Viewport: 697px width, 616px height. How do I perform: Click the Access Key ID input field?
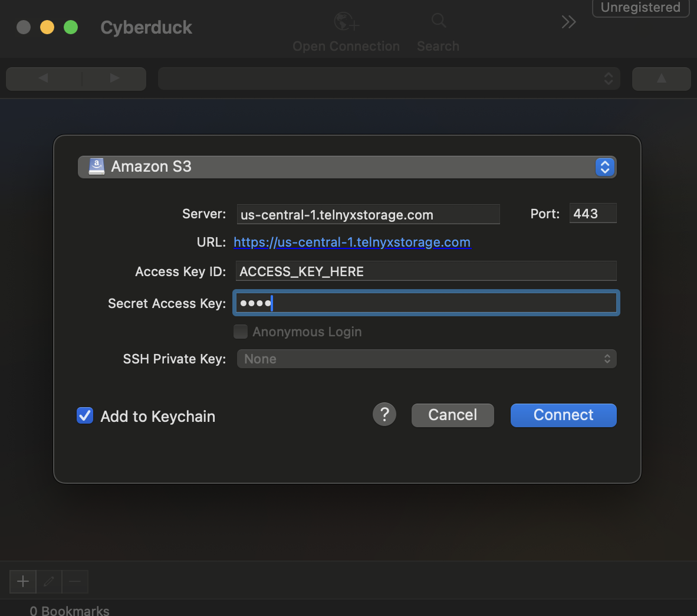(426, 271)
